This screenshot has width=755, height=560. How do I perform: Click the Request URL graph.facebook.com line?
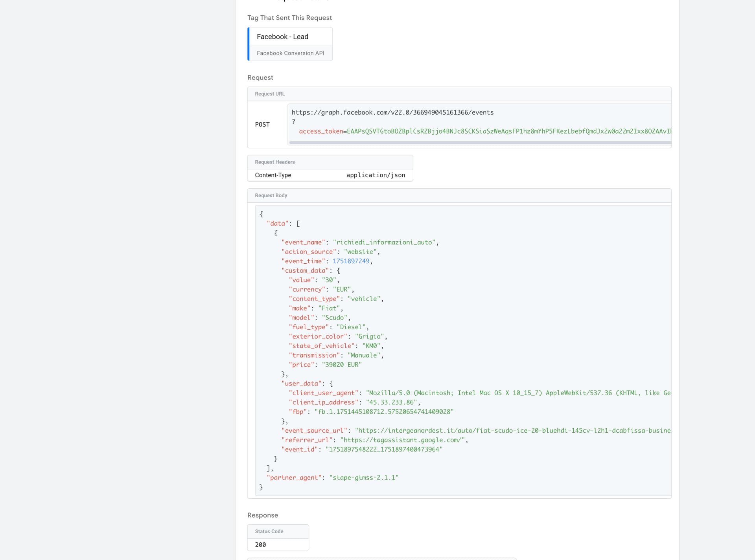392,112
